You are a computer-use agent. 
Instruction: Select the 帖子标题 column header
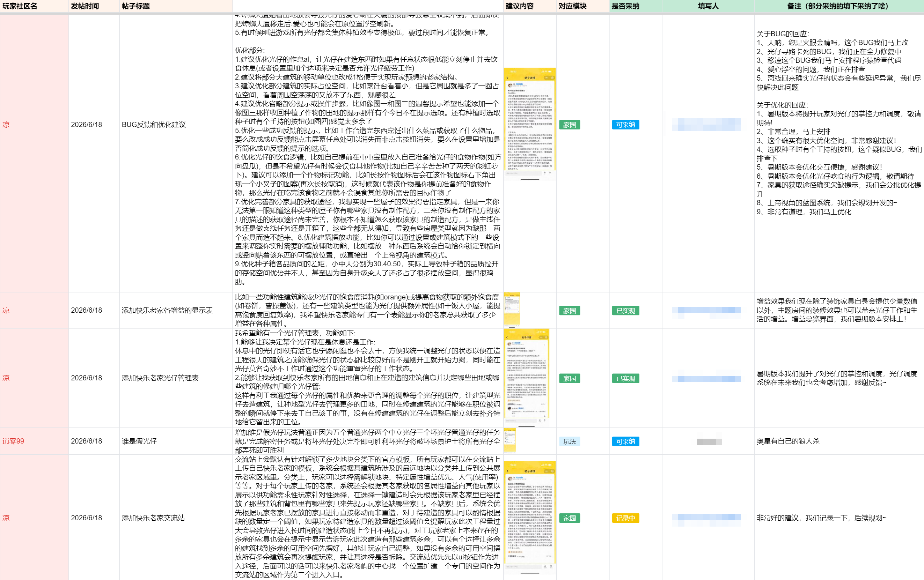click(176, 6)
